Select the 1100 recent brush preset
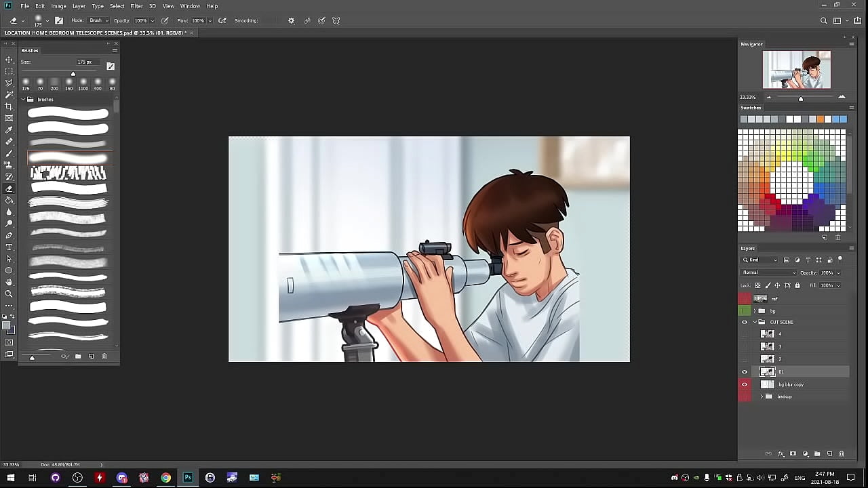Image resolution: width=868 pixels, height=488 pixels. click(83, 82)
